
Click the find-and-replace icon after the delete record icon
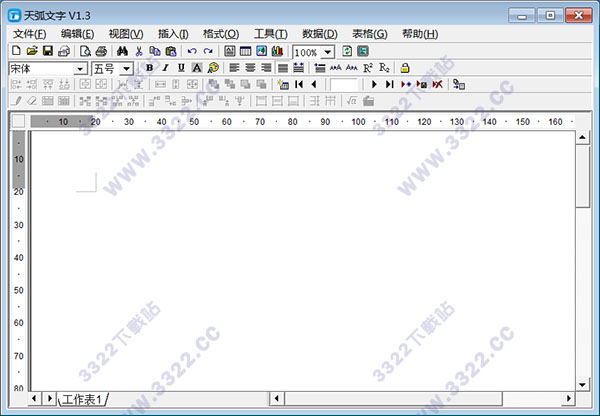click(459, 84)
